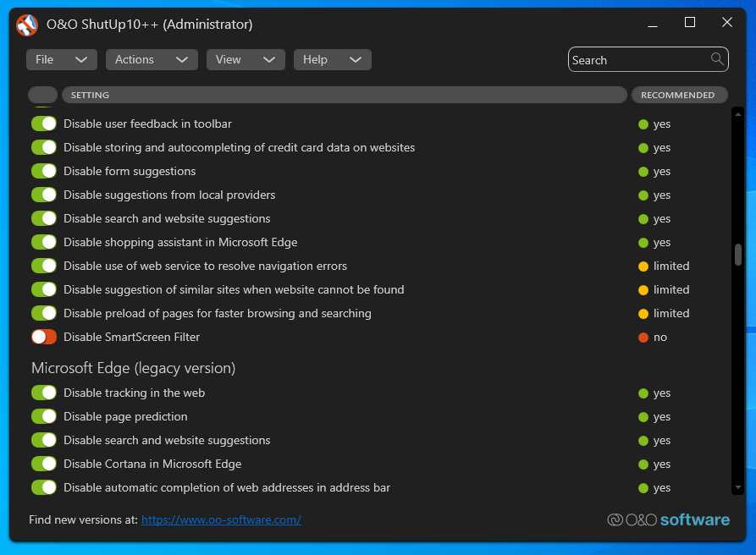Toggle Disable Cortana in Microsoft Edge switch

tap(44, 464)
